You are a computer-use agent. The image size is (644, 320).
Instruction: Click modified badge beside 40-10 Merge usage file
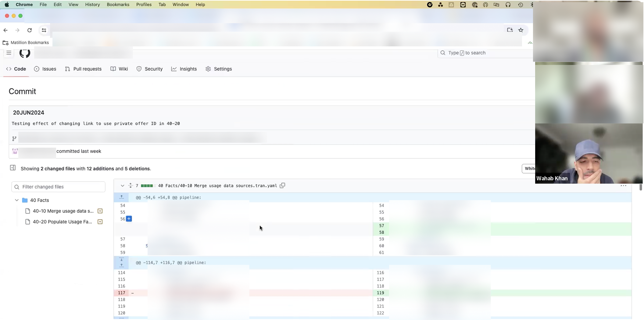coord(100,211)
